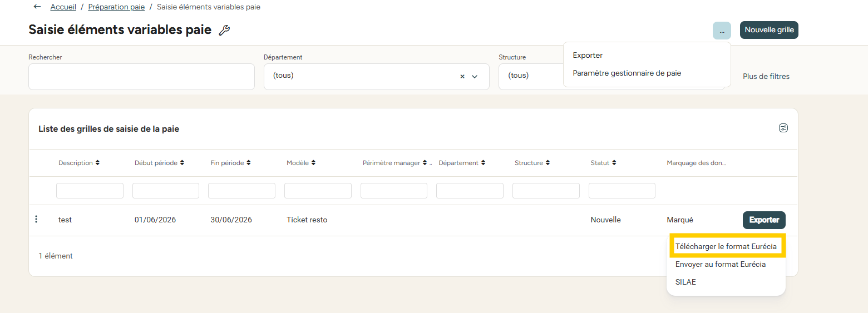Sort by Département column arrows
Viewport: 868px width, 313px height.
click(x=483, y=163)
